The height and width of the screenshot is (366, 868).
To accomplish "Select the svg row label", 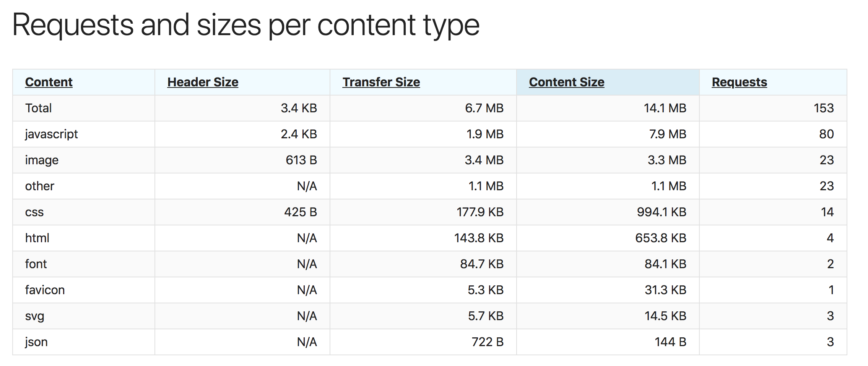I will point(35,316).
